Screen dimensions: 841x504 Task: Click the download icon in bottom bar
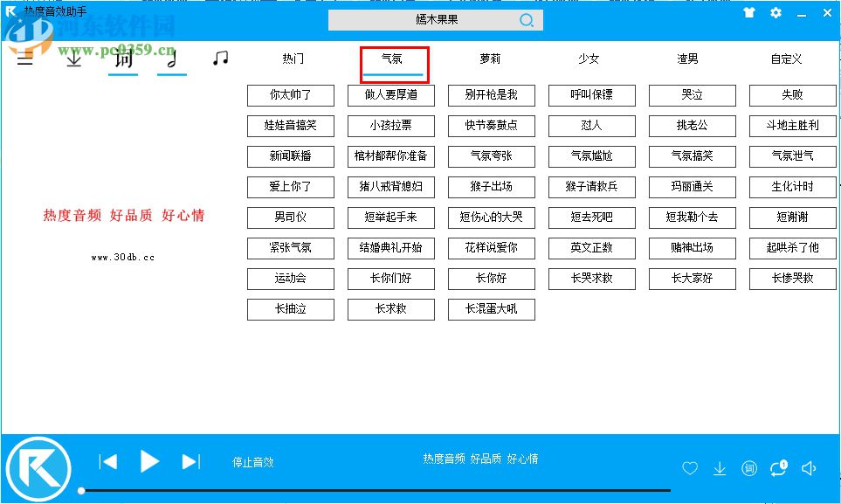pos(720,469)
